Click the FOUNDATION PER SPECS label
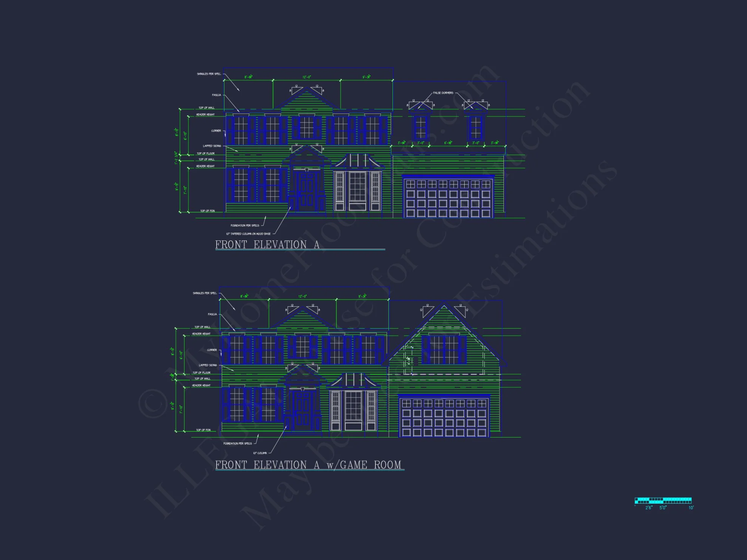 (x=245, y=225)
